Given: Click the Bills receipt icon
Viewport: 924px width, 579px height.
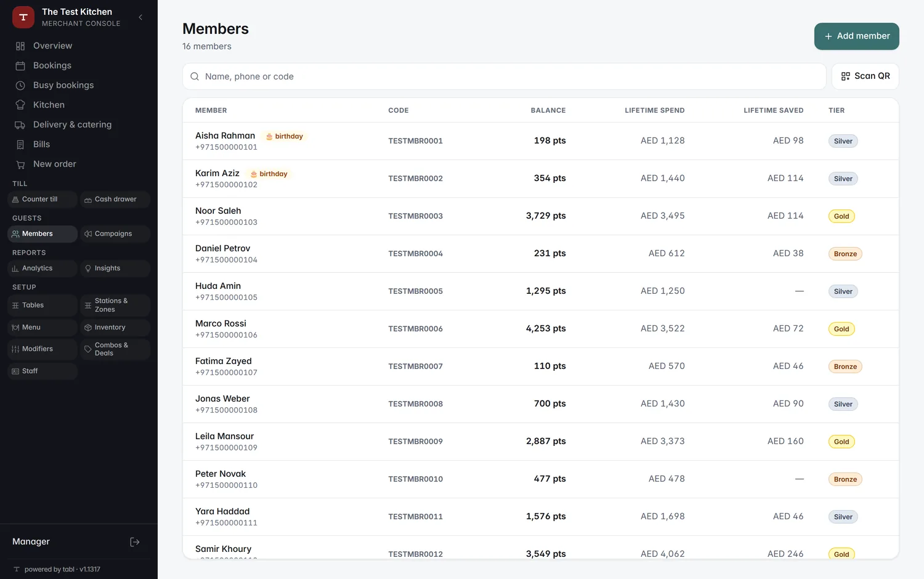Looking at the screenshot, I should click(20, 145).
